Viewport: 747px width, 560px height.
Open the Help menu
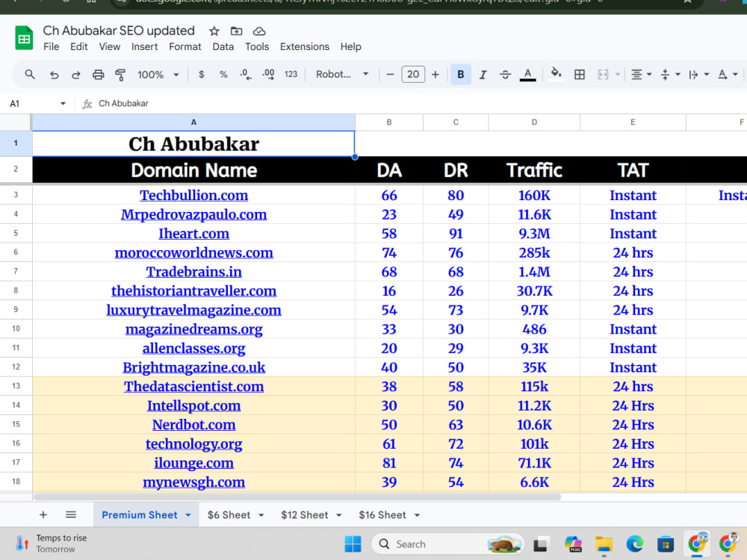coord(350,46)
